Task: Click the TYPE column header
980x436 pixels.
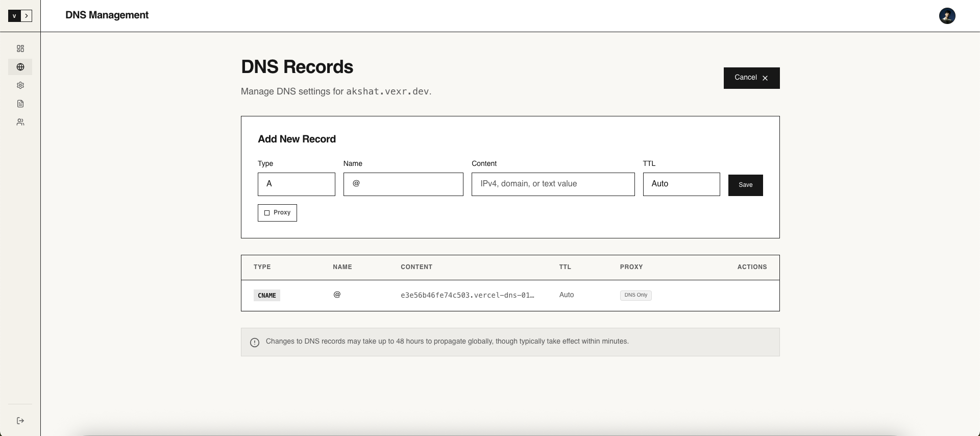Action: click(x=262, y=267)
